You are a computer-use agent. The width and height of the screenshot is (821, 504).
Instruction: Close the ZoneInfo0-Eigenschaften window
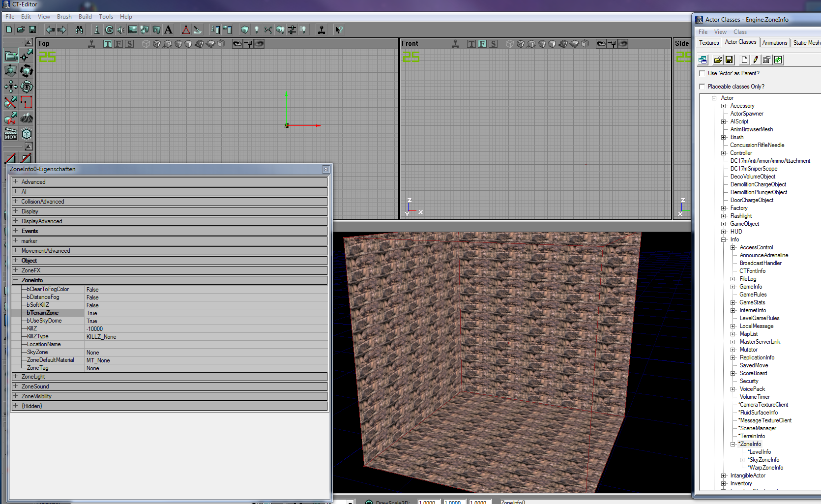[325, 169]
